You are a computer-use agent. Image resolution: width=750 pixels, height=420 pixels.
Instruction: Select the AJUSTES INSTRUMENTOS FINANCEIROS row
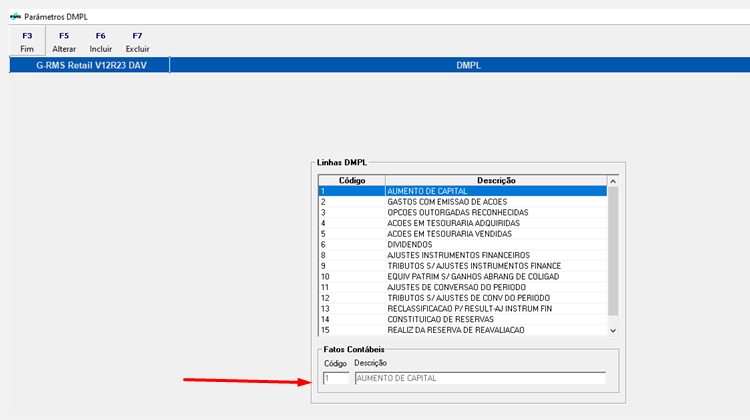coord(460,255)
